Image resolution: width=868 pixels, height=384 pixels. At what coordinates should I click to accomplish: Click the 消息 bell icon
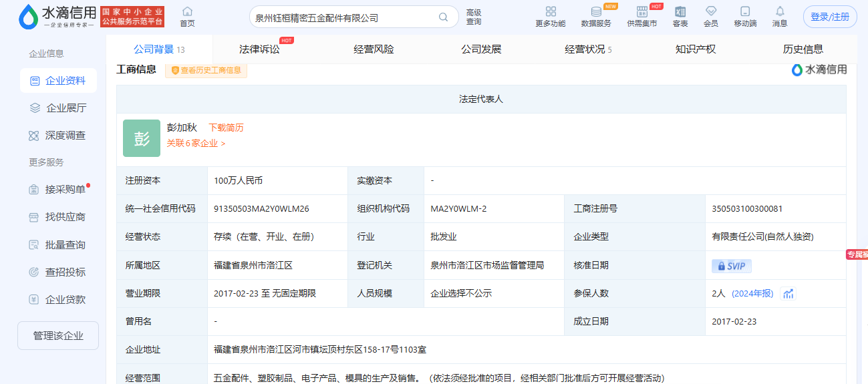[x=780, y=12]
